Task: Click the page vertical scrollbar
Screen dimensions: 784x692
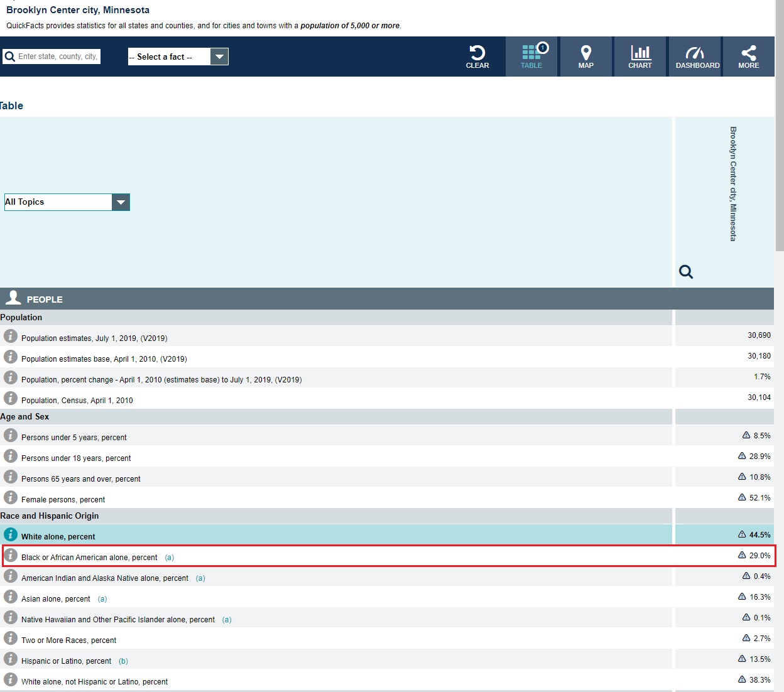Action: (x=780, y=126)
